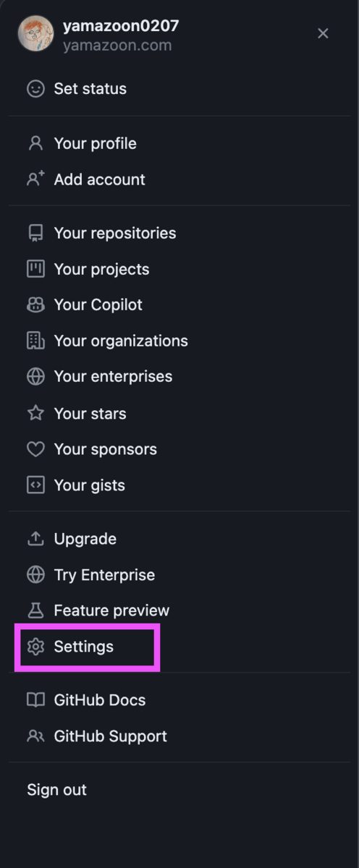Click the yamazoon0207 avatar thumbnail
The image size is (359, 868).
[x=35, y=33]
